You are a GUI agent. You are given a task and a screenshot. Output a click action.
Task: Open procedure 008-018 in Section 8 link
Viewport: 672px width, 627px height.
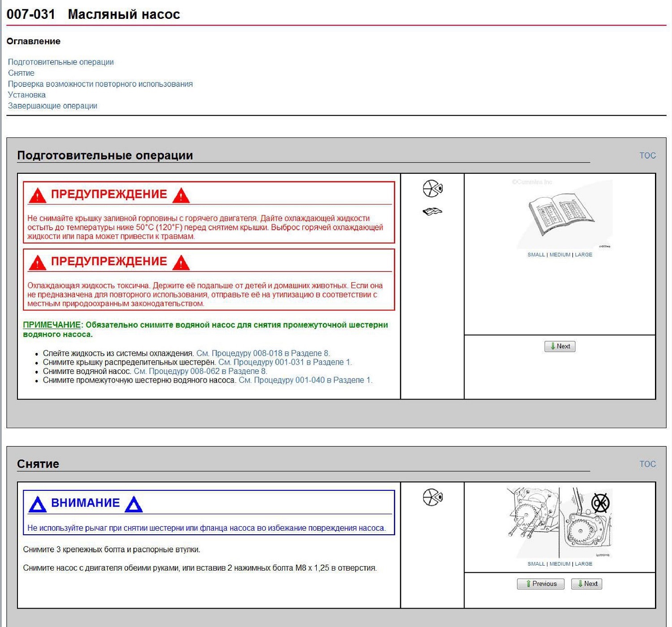click(x=263, y=353)
